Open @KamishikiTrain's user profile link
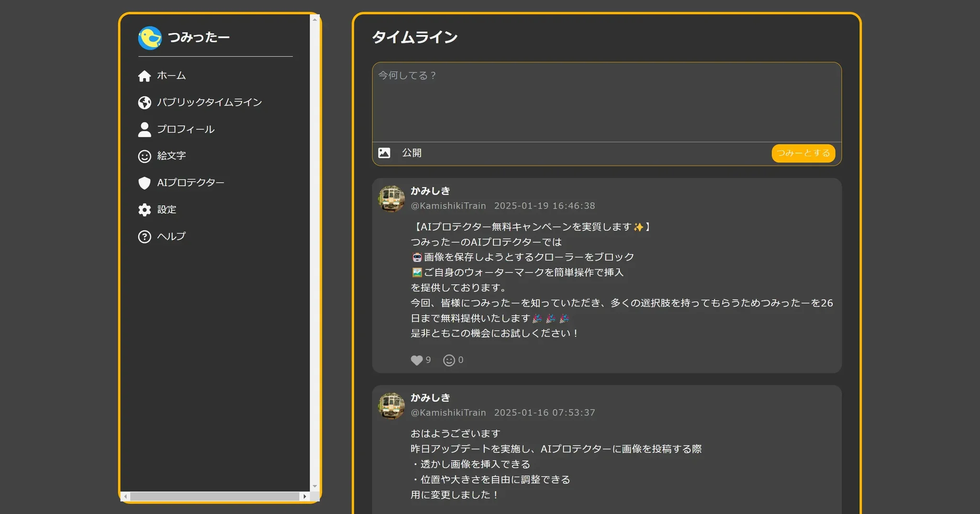980x514 pixels. (x=448, y=205)
